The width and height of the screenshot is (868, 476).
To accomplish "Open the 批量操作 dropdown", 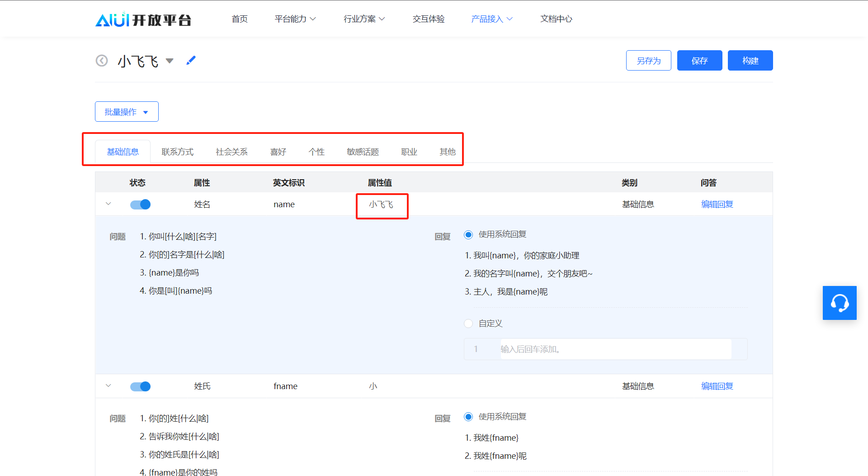I will (127, 112).
